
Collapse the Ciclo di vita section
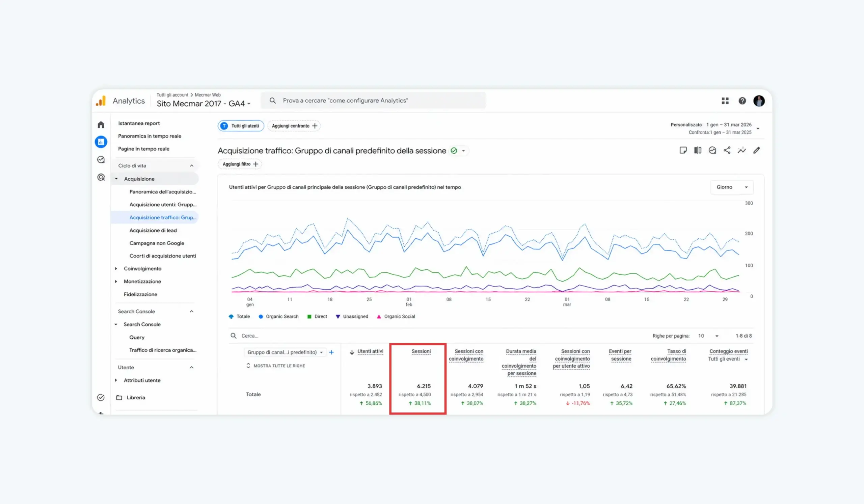(x=191, y=166)
